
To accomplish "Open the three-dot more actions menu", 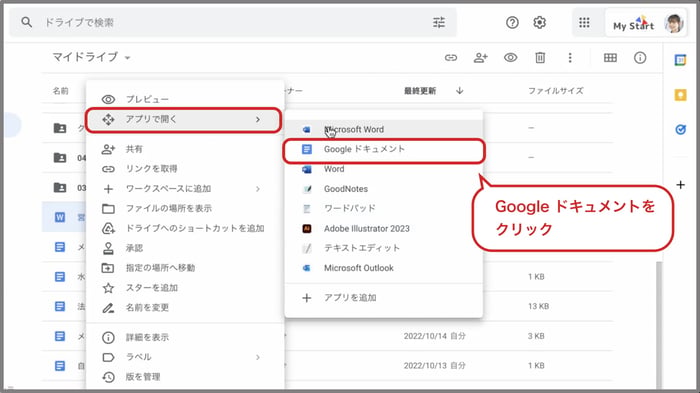I will 570,58.
